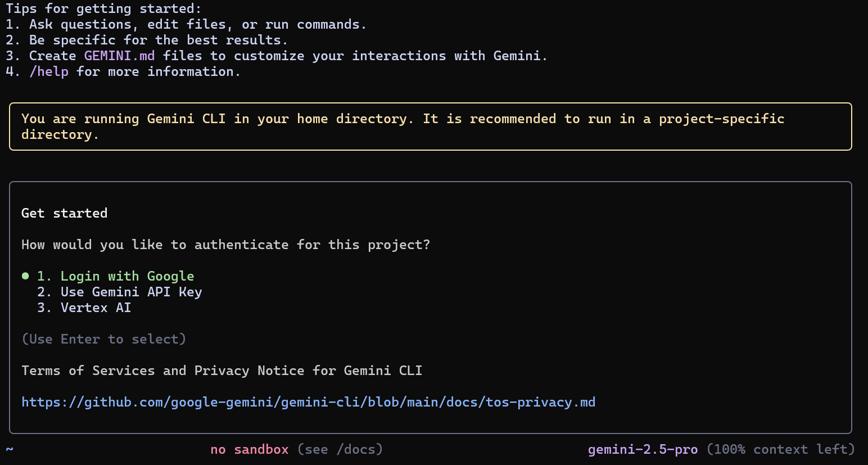Pick the Vertex AI authentication option
Image resolution: width=868 pixels, height=465 pixels.
[84, 308]
